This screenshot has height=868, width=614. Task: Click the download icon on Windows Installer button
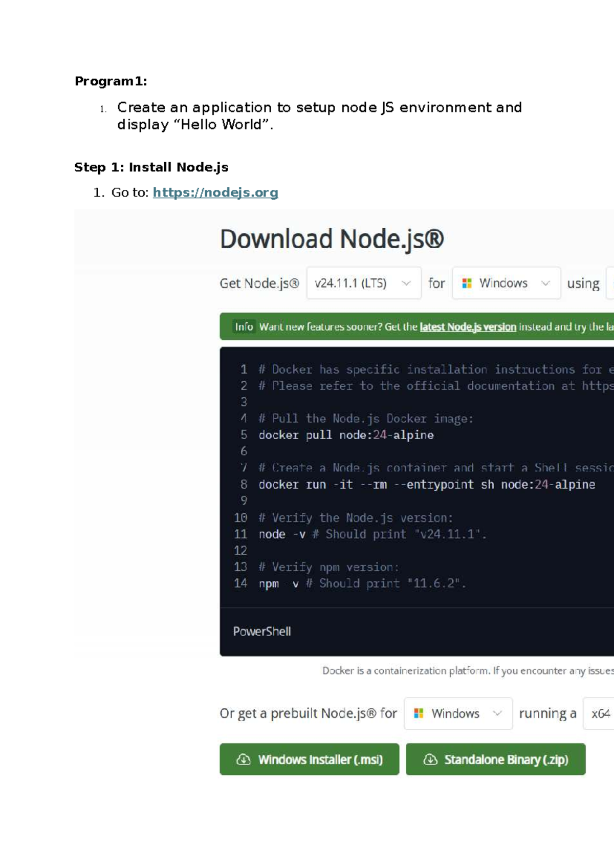(x=244, y=759)
